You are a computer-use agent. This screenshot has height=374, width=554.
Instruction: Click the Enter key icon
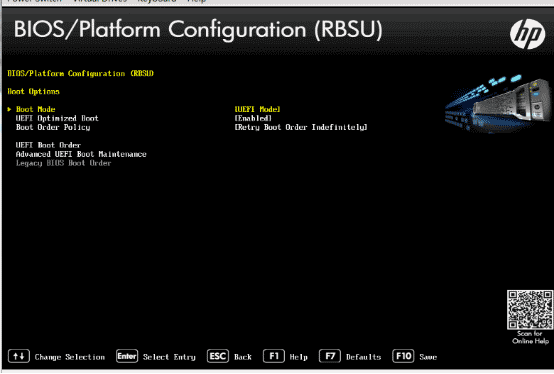click(127, 356)
